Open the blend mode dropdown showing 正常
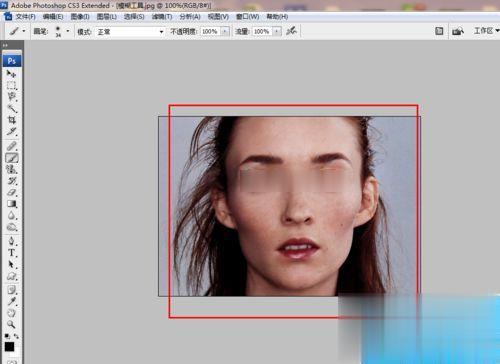 [x=130, y=32]
